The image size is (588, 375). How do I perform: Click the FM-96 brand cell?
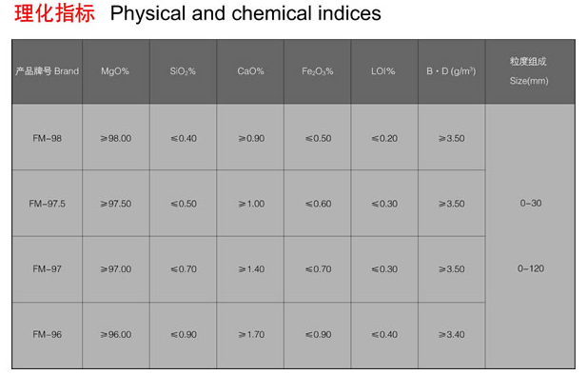coord(48,334)
